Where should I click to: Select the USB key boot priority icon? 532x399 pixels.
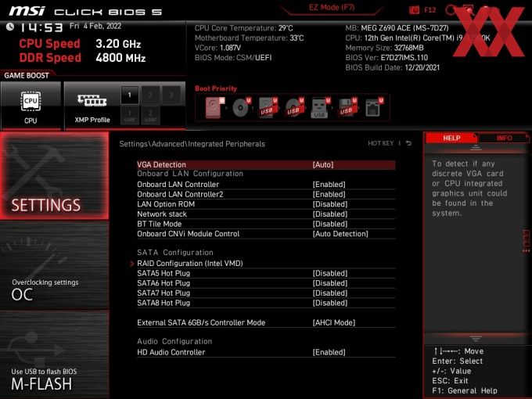tap(321, 107)
